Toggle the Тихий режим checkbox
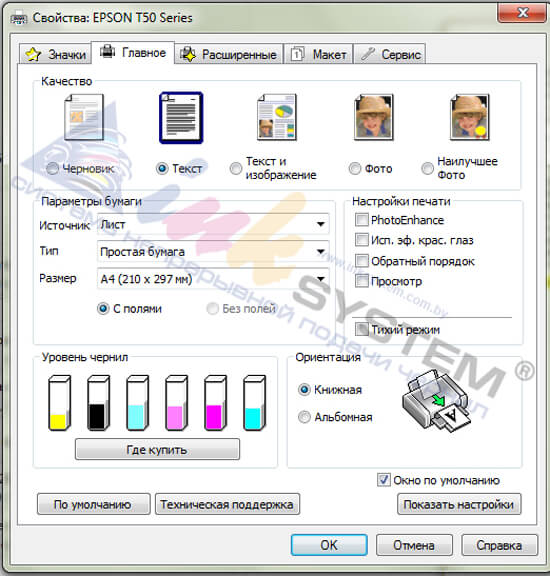Viewport: 550px width, 576px height. coord(362,329)
